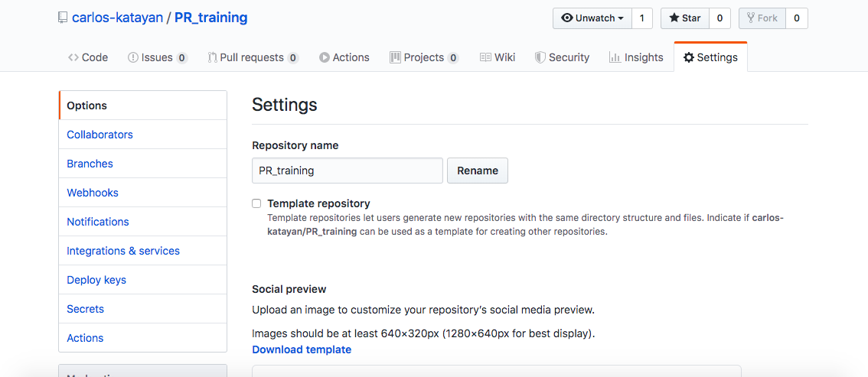The height and width of the screenshot is (377, 868).
Task: Click the Social preview heading
Action: coord(289,289)
